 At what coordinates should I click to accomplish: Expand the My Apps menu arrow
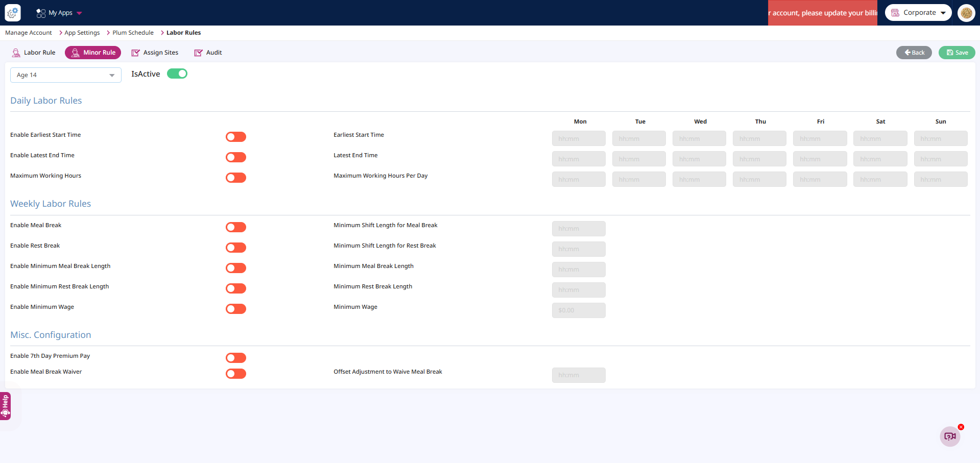[79, 13]
